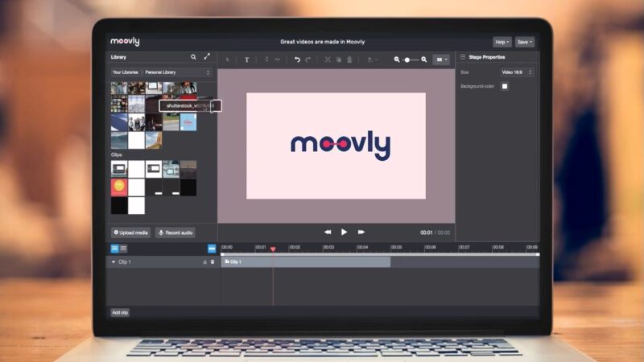Click the red playhead marker on the timeline
The image size is (644, 362).
pyautogui.click(x=273, y=249)
